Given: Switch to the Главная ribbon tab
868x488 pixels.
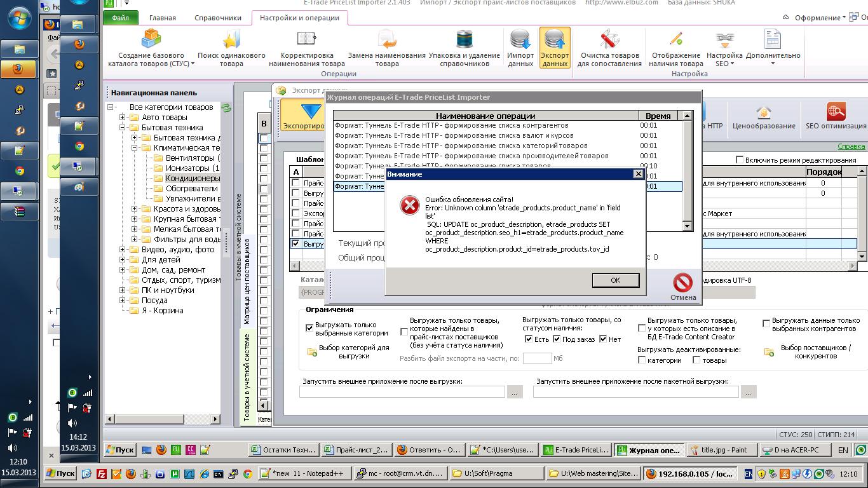Looking at the screenshot, I should pyautogui.click(x=163, y=18).
